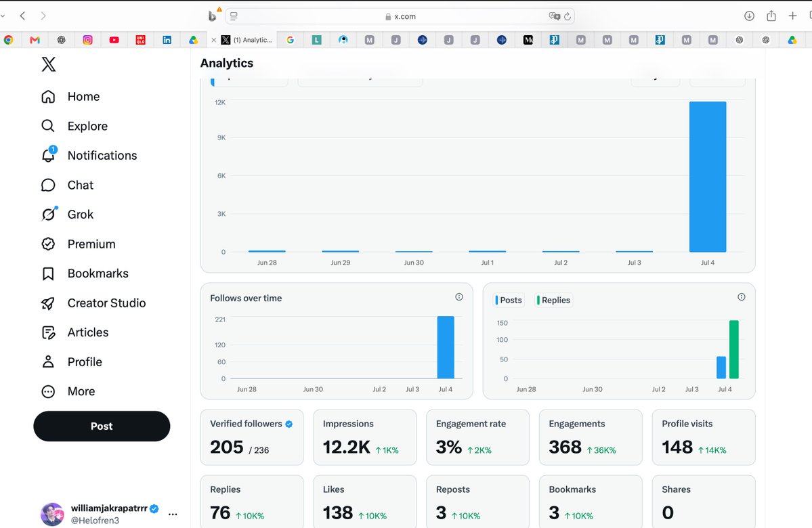The height and width of the screenshot is (528, 812).
Task: Open the reader view icon in address bar
Action: (234, 16)
